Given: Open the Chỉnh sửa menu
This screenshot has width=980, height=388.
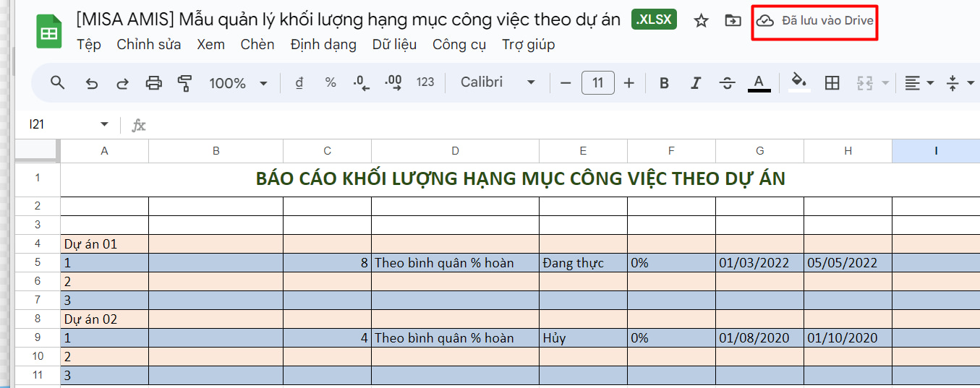Looking at the screenshot, I should (x=149, y=45).
